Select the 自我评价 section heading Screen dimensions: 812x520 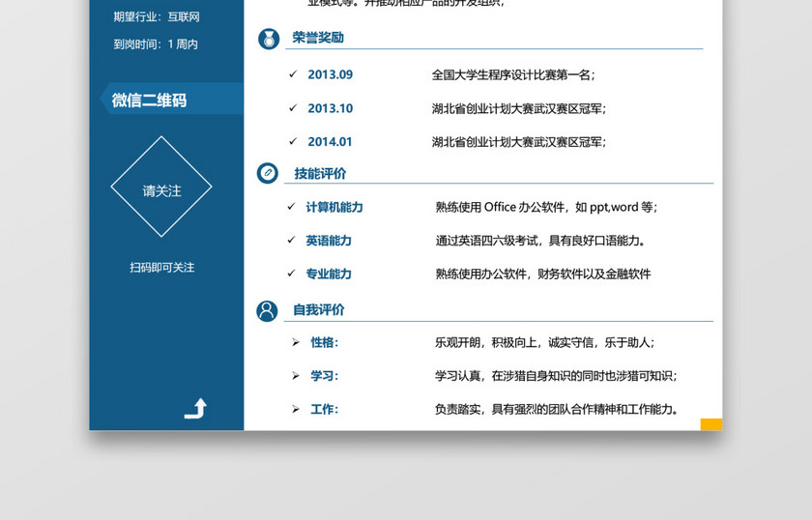click(318, 309)
